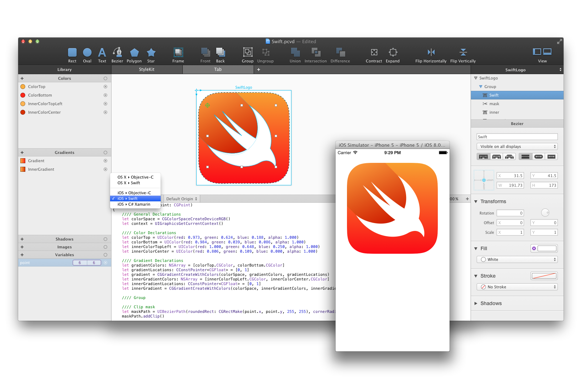Add a new color with plus button
Viewport: 586px width, 392px height.
(22, 78)
